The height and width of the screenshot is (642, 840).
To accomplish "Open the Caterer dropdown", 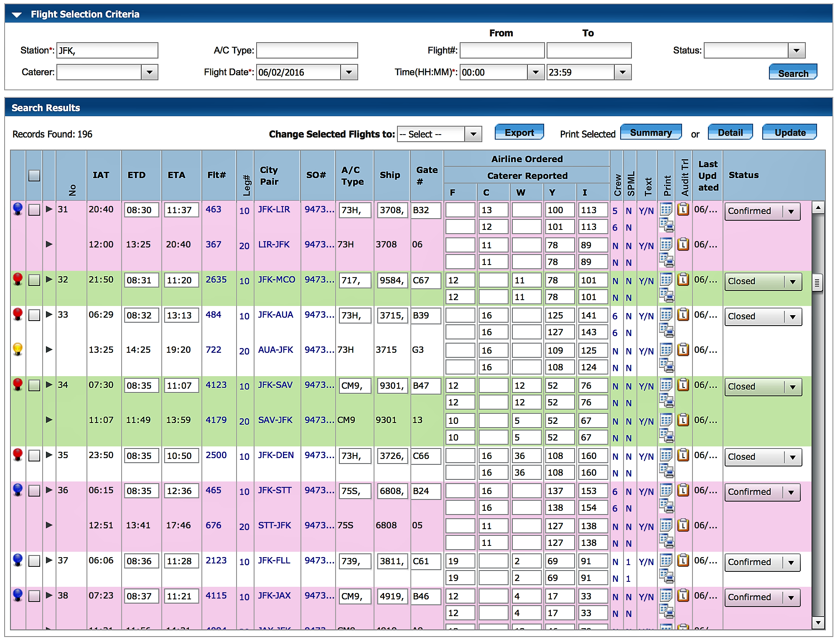I will coord(149,72).
